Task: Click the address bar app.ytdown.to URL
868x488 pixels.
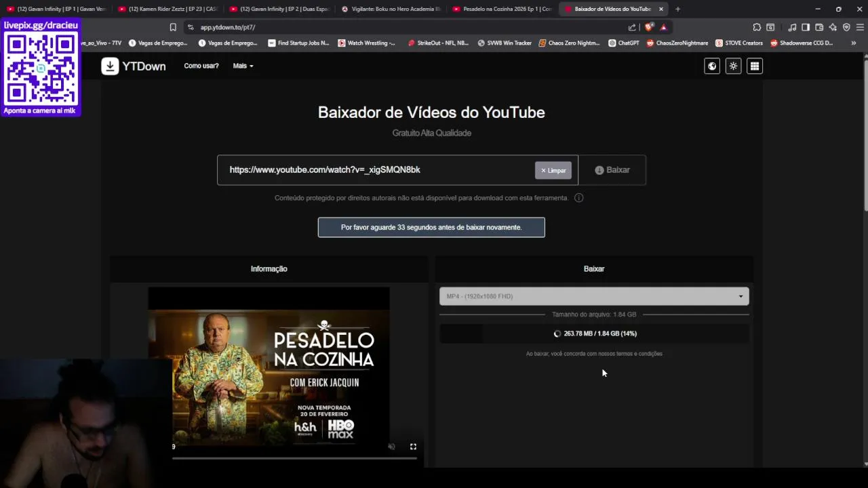Action: point(228,27)
